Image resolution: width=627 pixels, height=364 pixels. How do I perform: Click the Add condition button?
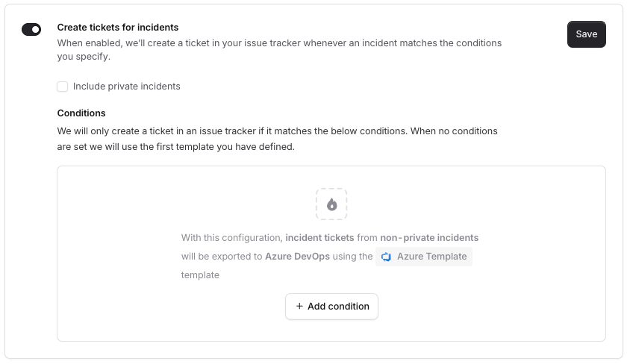click(x=331, y=307)
